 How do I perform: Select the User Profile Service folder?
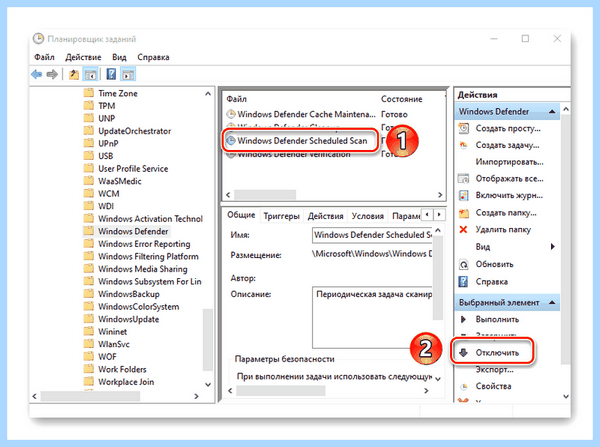[x=133, y=168]
